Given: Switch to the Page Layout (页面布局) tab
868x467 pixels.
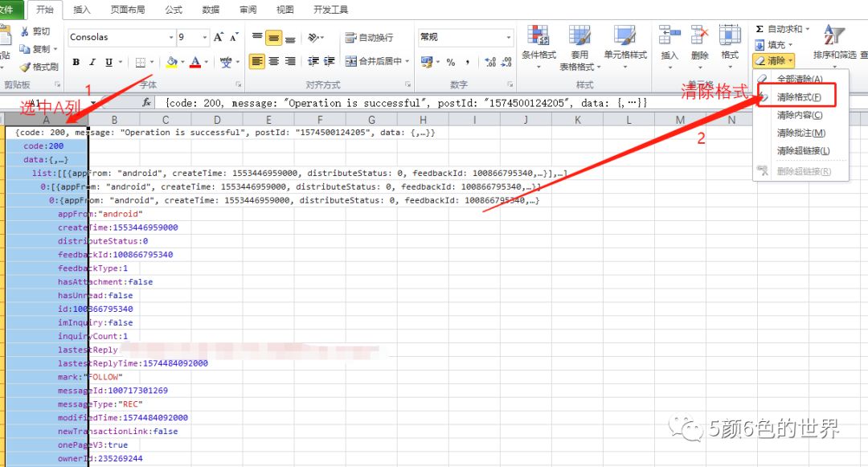Looking at the screenshot, I should click(128, 10).
